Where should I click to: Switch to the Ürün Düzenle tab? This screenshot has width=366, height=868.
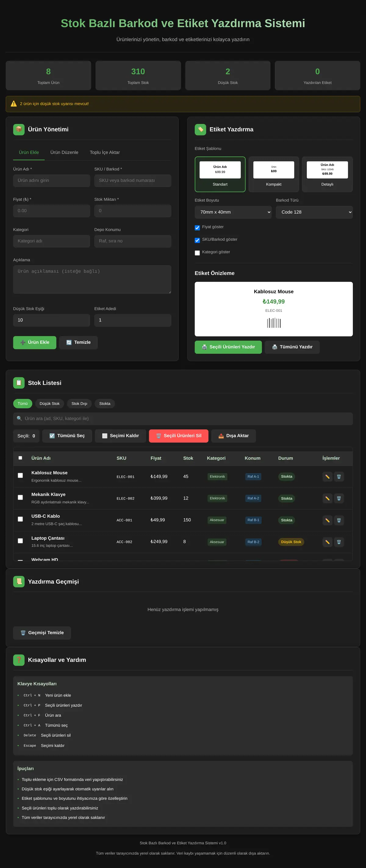[x=64, y=152]
